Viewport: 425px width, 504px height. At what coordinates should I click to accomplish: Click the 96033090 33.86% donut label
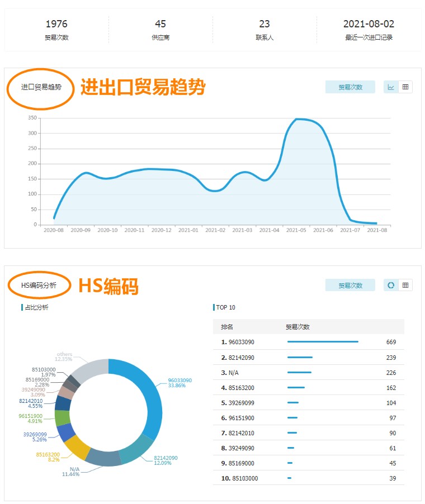180,383
